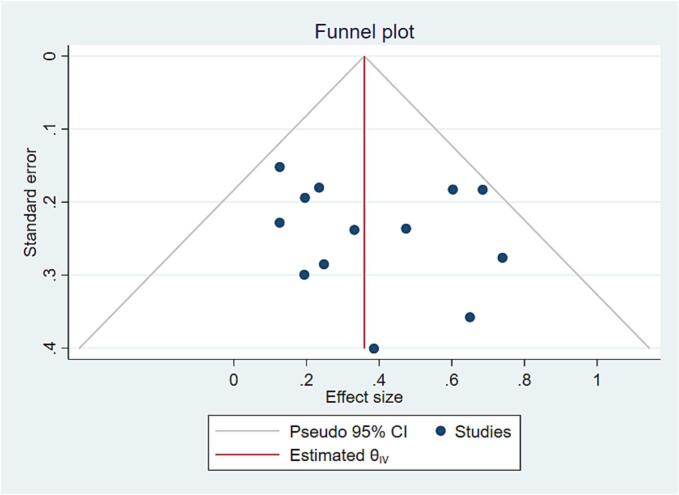Image resolution: width=679 pixels, height=495 pixels.
Task: Click the topmost study data point
Action: pyautogui.click(x=280, y=167)
